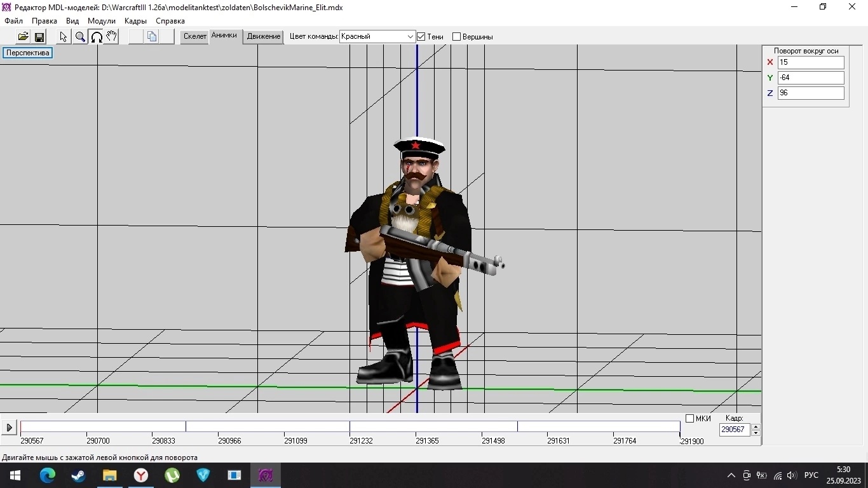Open the blue window app in taskbar
The height and width of the screenshot is (488, 868).
(234, 475)
